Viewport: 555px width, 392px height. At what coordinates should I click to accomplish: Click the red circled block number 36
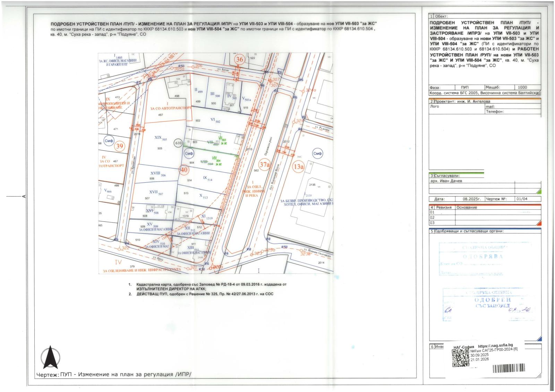tap(239, 59)
